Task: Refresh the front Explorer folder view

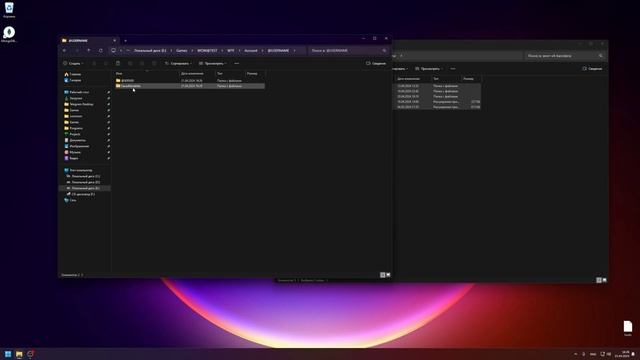Action: click(101, 51)
